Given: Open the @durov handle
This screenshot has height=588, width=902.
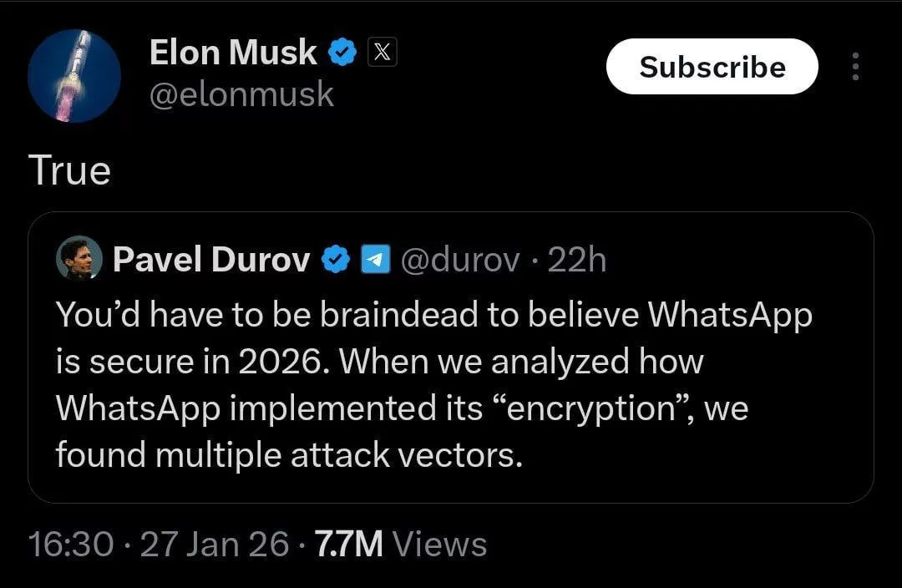Looking at the screenshot, I should point(462,261).
